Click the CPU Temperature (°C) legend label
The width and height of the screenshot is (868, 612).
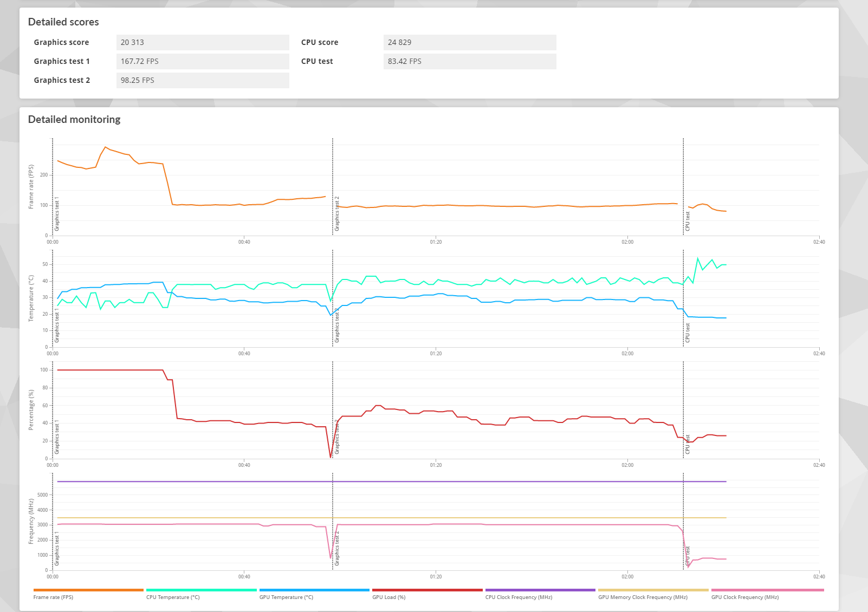pyautogui.click(x=173, y=597)
